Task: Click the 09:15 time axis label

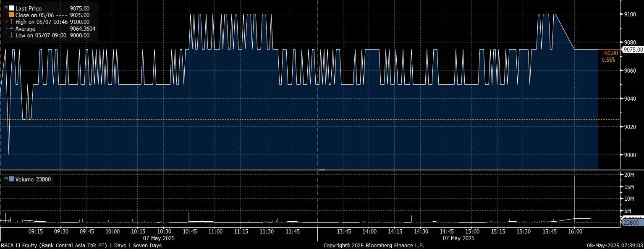Action: [x=35, y=231]
